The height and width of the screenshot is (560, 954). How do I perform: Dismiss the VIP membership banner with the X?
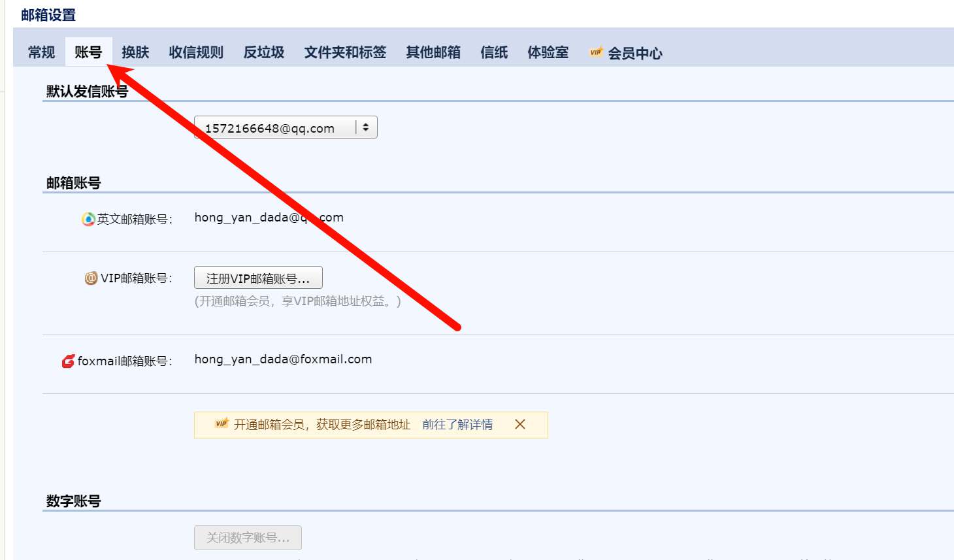pos(520,424)
